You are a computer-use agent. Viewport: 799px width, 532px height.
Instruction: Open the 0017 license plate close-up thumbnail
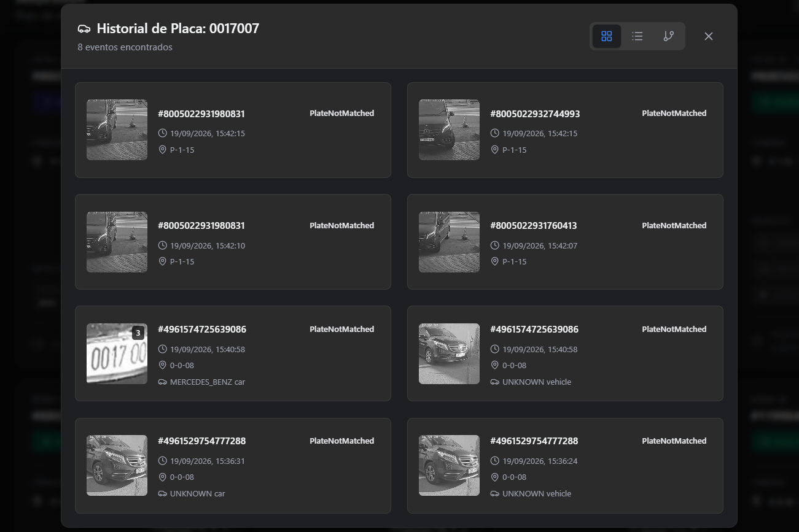click(117, 353)
